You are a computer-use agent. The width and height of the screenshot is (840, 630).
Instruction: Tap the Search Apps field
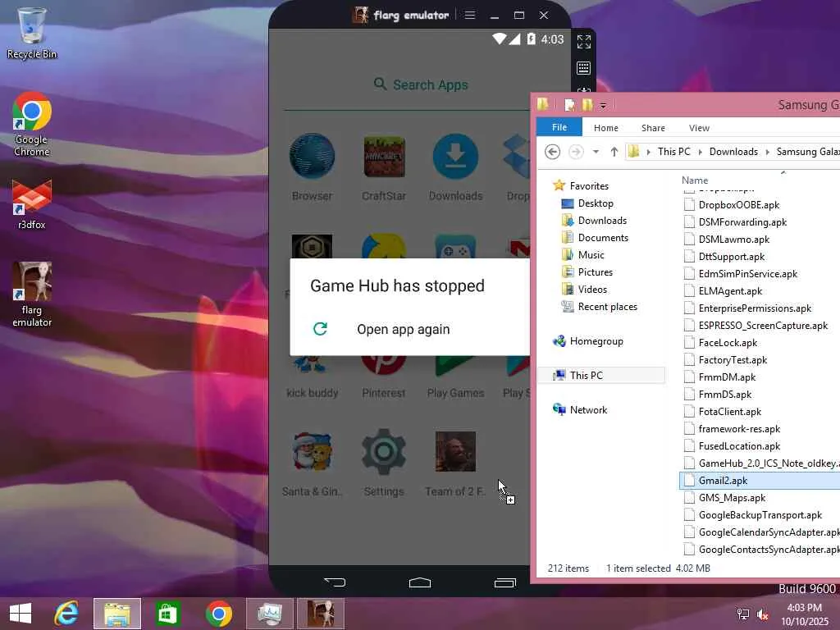click(x=421, y=84)
